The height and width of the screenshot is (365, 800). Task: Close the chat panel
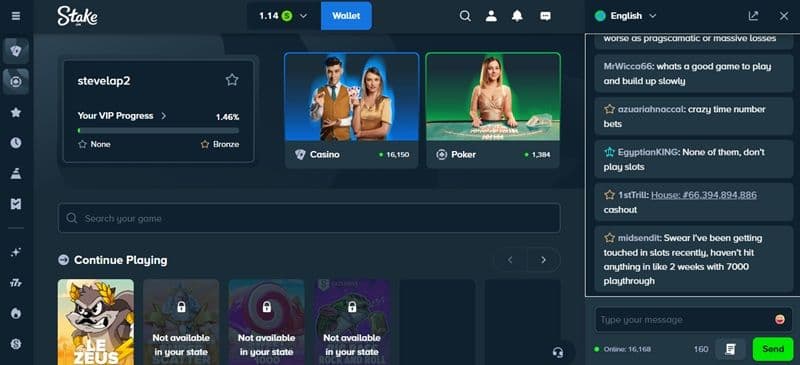click(784, 16)
